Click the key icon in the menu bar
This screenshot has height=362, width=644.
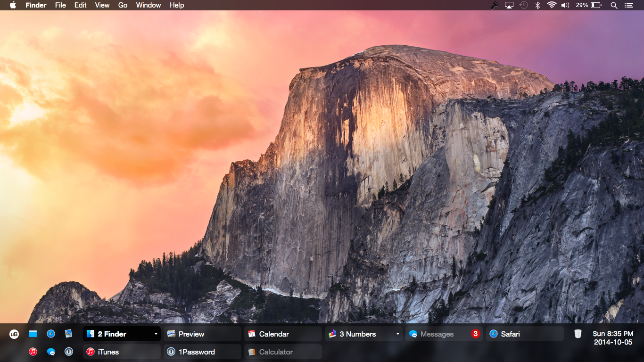pyautogui.click(x=495, y=5)
